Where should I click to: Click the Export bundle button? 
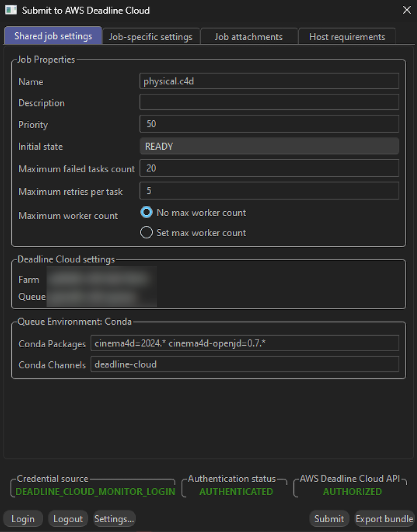point(384,519)
